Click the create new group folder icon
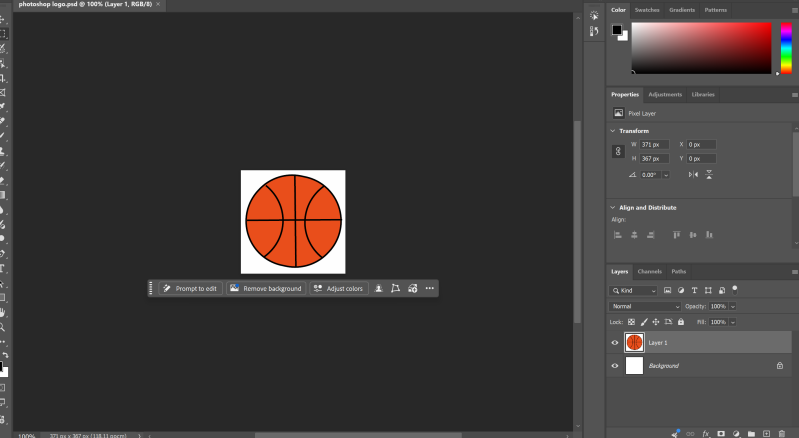 751,433
